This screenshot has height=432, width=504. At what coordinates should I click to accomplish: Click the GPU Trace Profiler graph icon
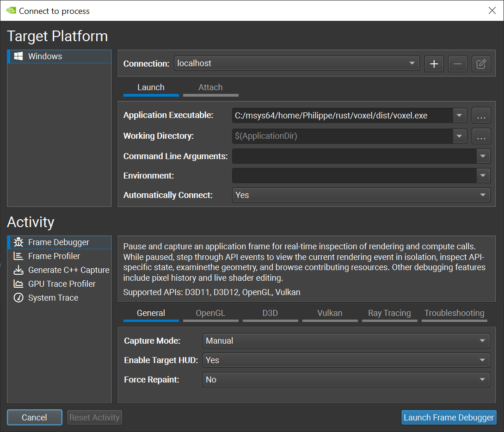pos(18,284)
